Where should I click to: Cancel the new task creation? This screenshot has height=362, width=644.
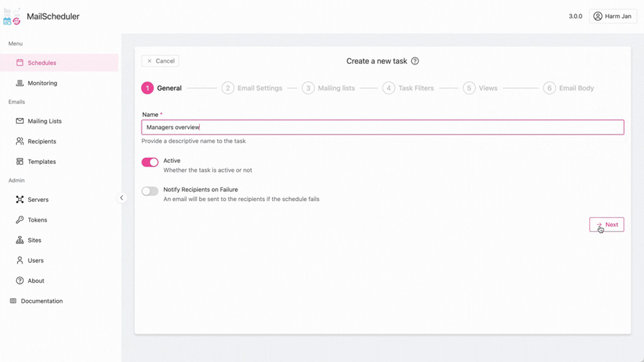tap(160, 61)
